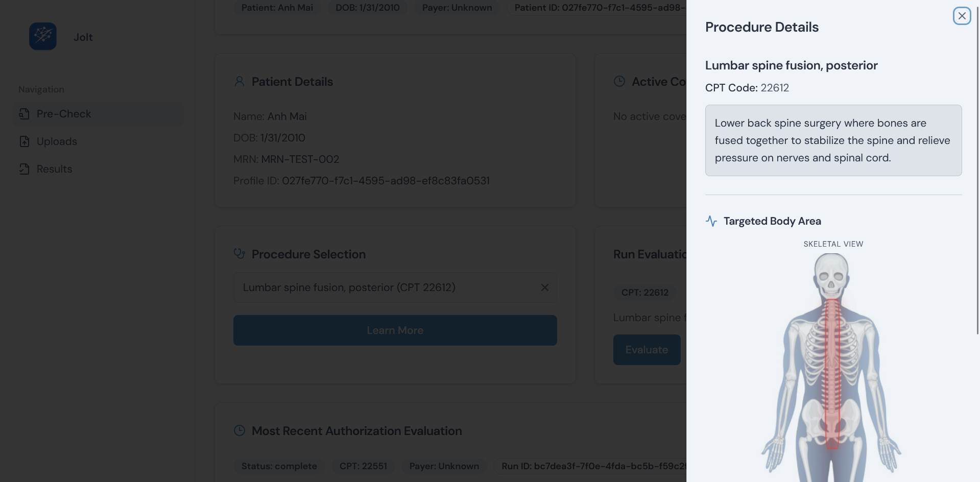
Task: Open the Results navigation item
Action: point(54,169)
